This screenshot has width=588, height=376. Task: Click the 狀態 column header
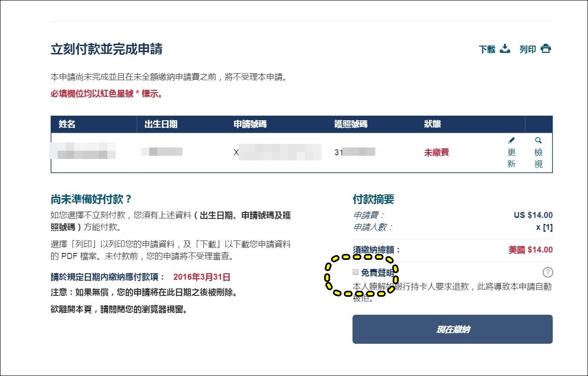432,124
